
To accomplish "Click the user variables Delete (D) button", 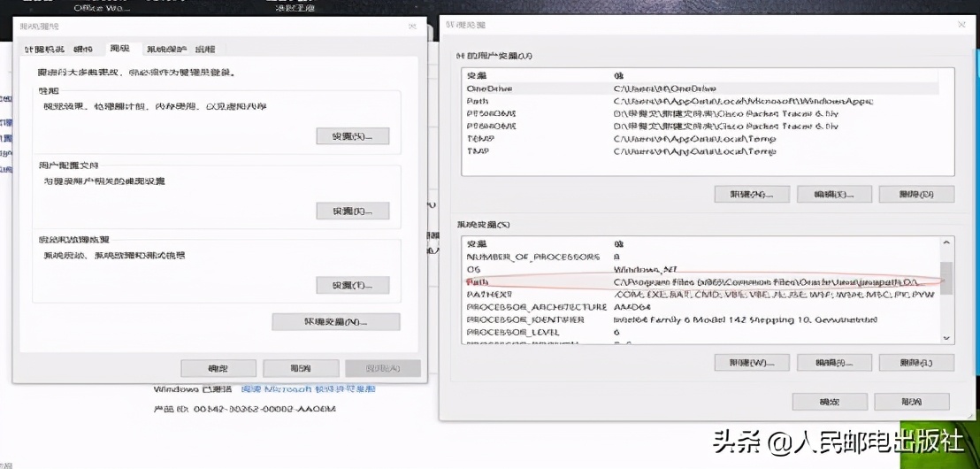I will tap(916, 194).
